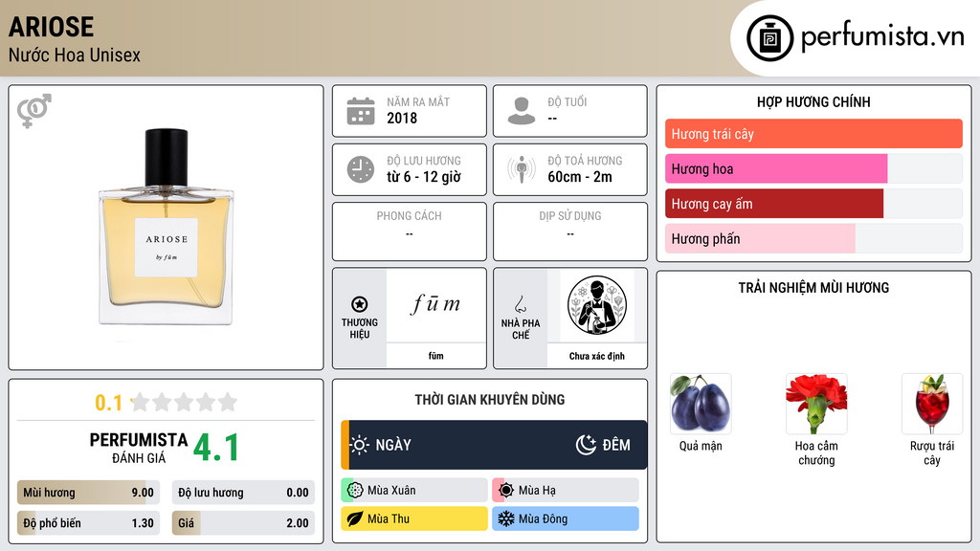The height and width of the screenshot is (551, 980).
Task: Click the HỢP HƯƠNG CHÍNH heading
Action: 813,101
